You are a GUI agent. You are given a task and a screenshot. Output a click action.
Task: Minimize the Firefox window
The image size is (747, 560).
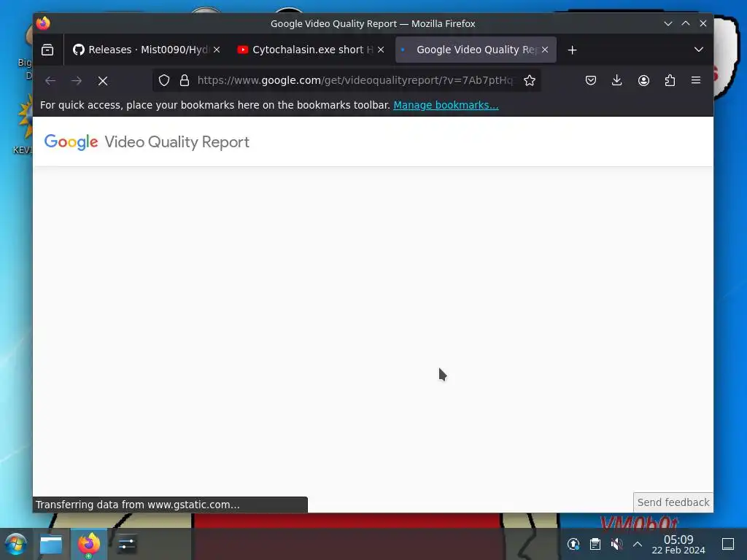(668, 23)
